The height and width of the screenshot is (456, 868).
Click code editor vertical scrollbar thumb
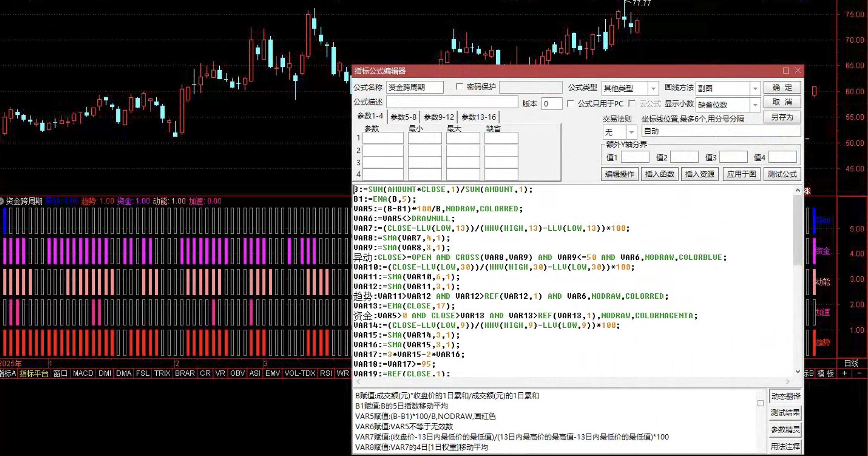[x=798, y=230]
